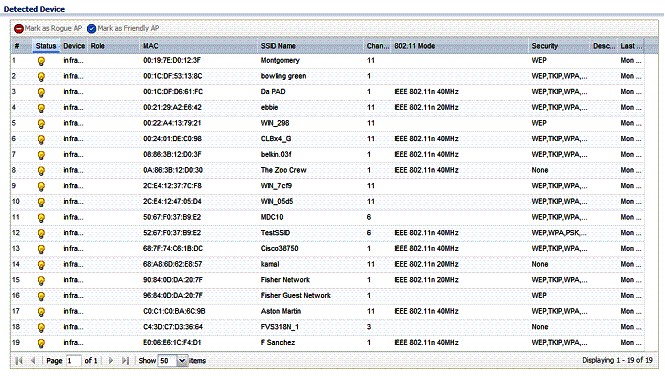Select the status bulb icon for bowling green

click(41, 77)
